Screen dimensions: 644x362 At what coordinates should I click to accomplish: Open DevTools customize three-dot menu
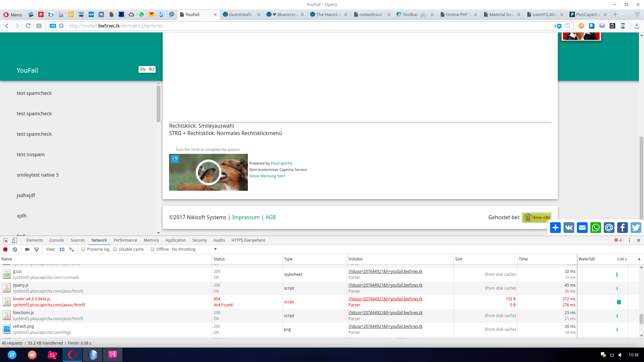pyautogui.click(x=629, y=240)
